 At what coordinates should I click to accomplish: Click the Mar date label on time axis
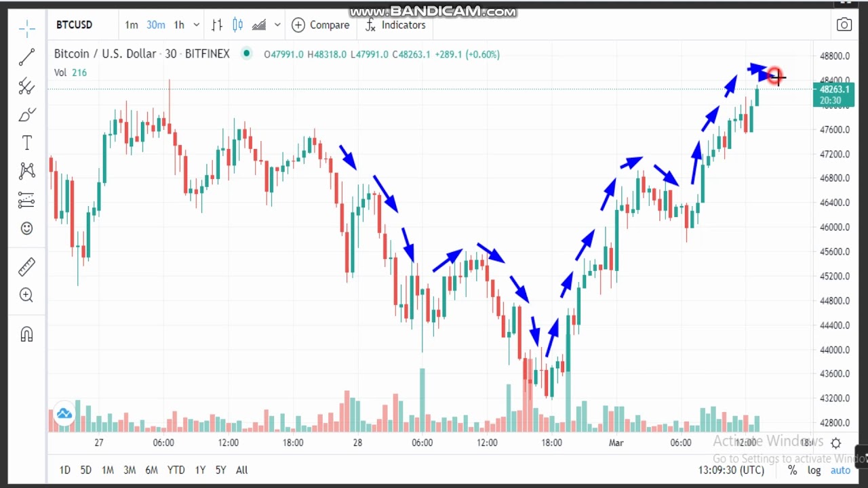click(616, 443)
